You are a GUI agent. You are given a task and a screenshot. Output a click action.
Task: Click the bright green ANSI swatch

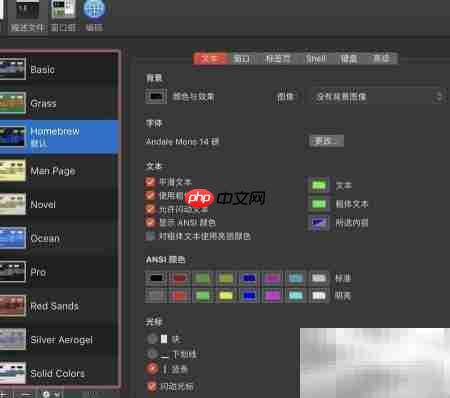[x=202, y=296]
